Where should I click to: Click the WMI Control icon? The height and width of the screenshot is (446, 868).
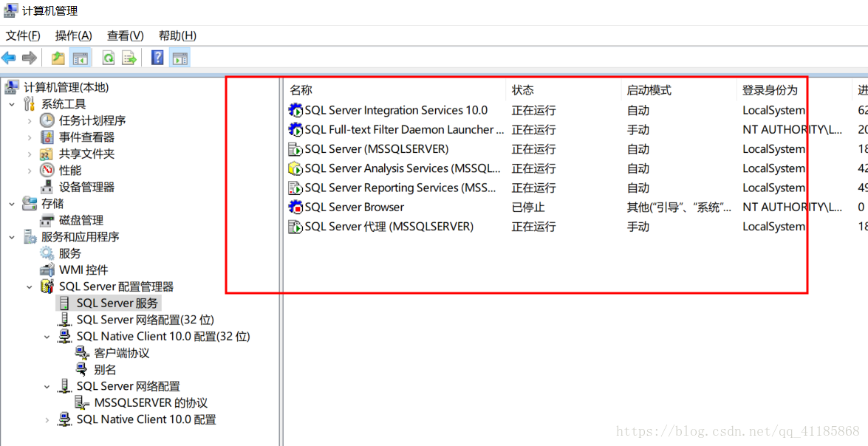click(x=47, y=270)
